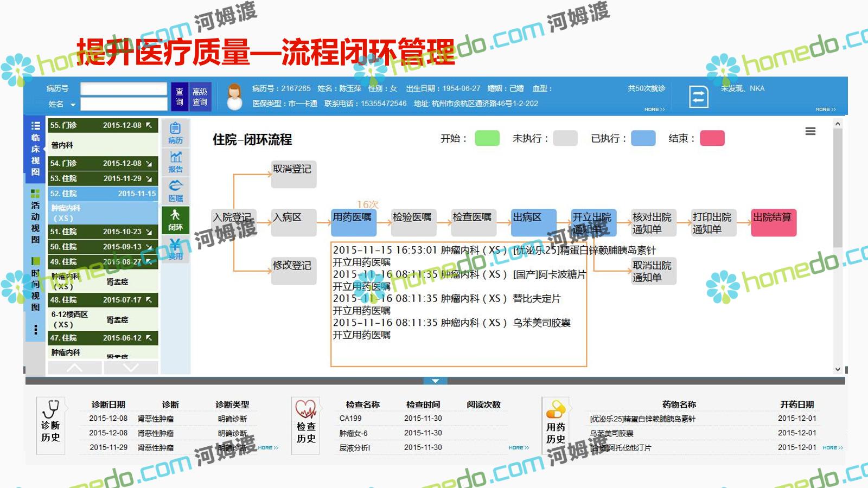Open the 病历 medical record icon
Viewport: 868px width, 488px height.
(x=175, y=132)
